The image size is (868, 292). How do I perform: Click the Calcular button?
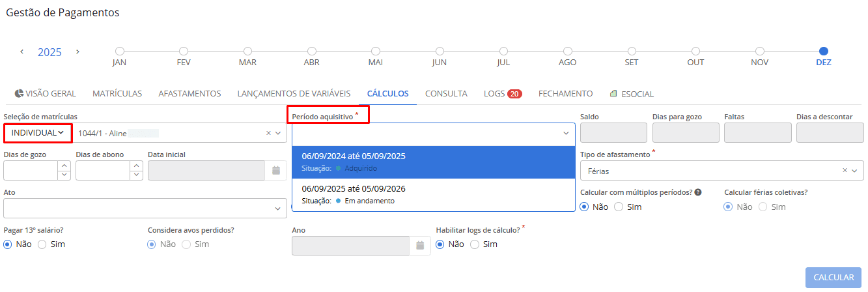833,278
